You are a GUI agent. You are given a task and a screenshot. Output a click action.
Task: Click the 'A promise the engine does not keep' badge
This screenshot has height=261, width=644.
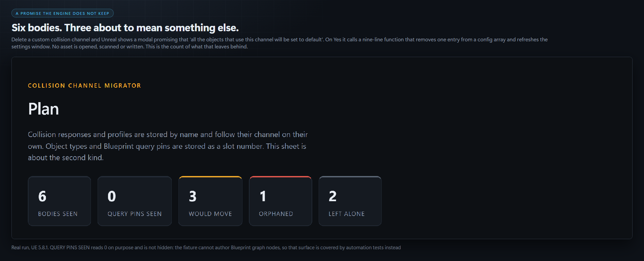pos(62,13)
